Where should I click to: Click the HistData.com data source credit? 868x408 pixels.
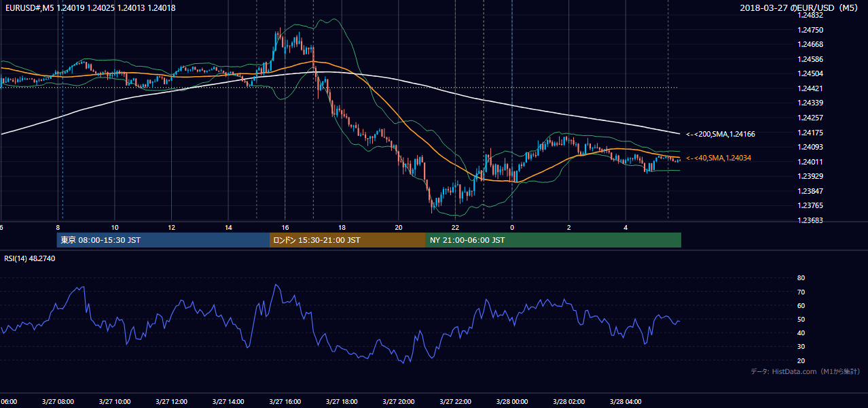point(805,371)
